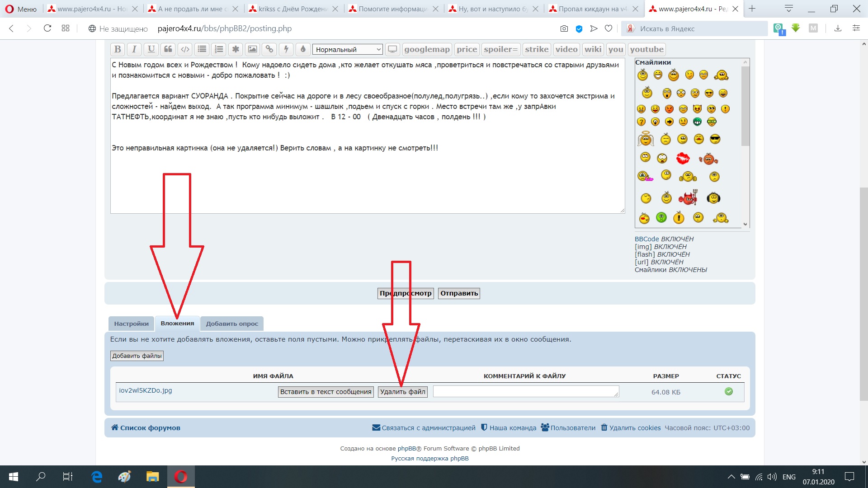868x488 pixels.
Task: Insert code tag using code icon
Action: pos(185,49)
